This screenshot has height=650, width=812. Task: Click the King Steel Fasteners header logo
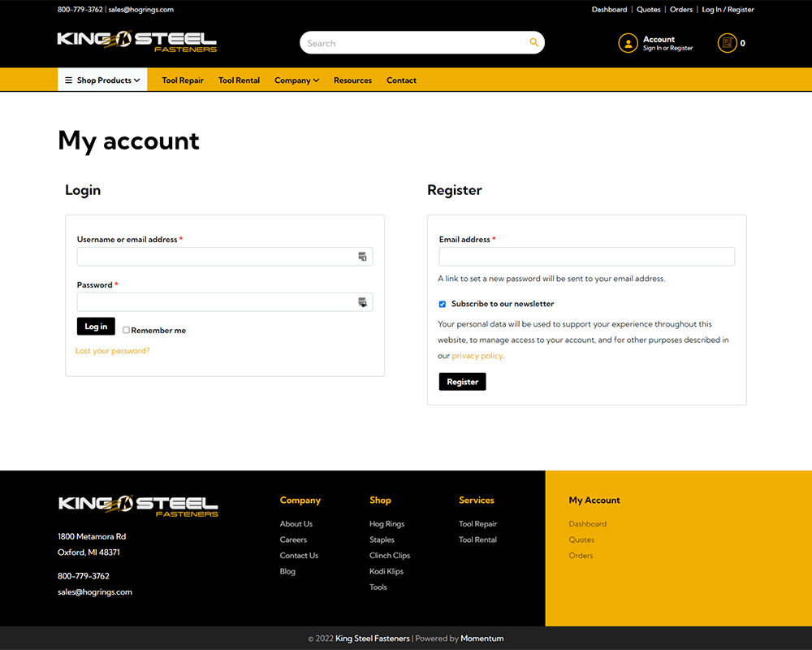click(136, 41)
